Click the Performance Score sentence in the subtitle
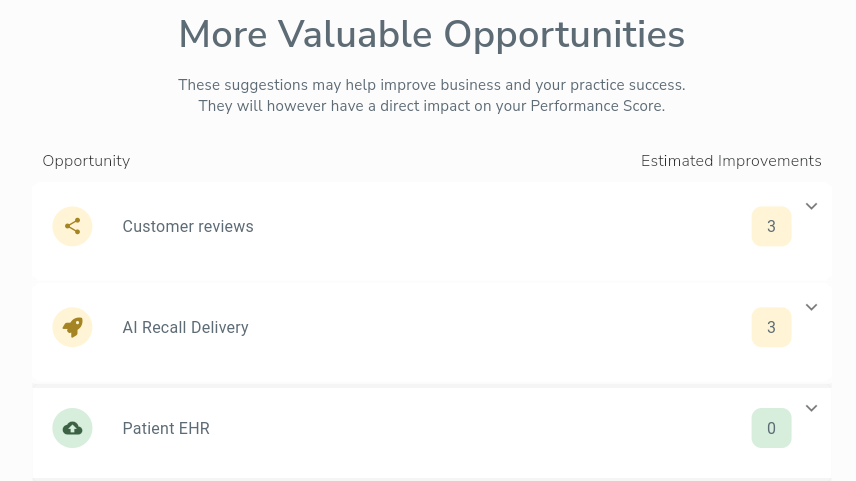The height and width of the screenshot is (481, 856). (x=432, y=106)
